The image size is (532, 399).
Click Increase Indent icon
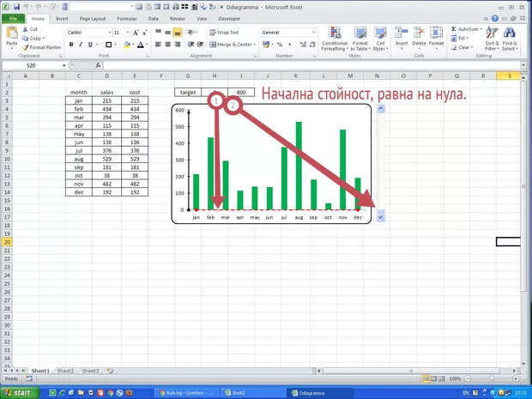click(200, 45)
